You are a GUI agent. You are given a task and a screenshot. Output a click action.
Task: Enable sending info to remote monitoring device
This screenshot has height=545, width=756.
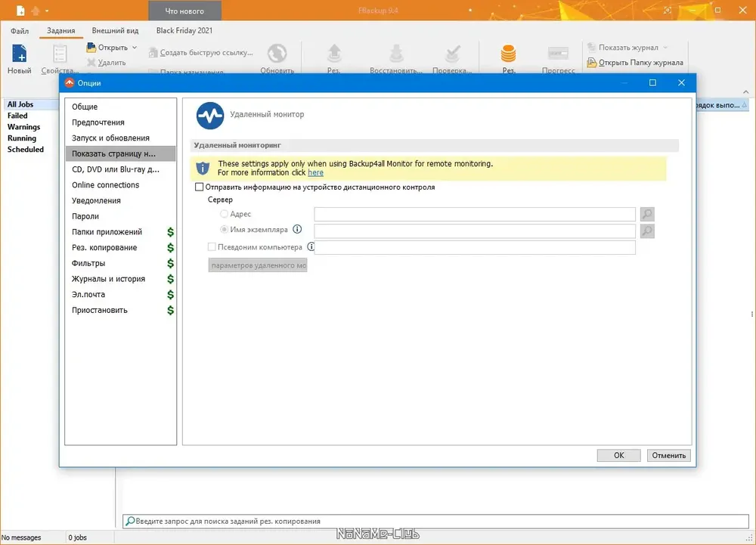click(199, 187)
